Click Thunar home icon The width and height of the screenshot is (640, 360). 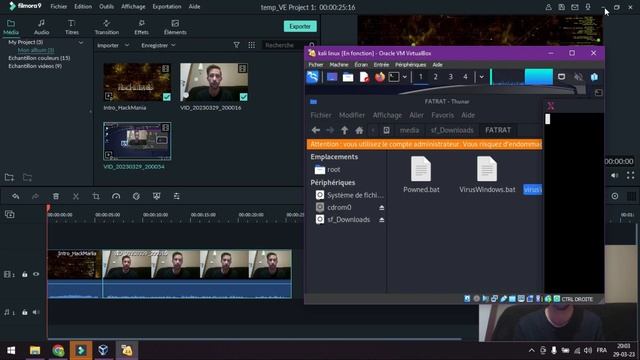point(359,130)
